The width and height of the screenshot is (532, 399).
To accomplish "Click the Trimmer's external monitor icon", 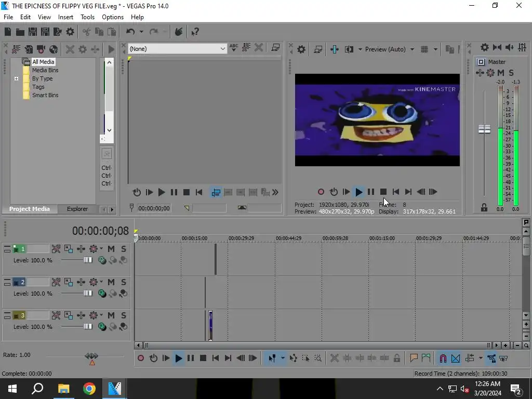I will click(x=275, y=48).
